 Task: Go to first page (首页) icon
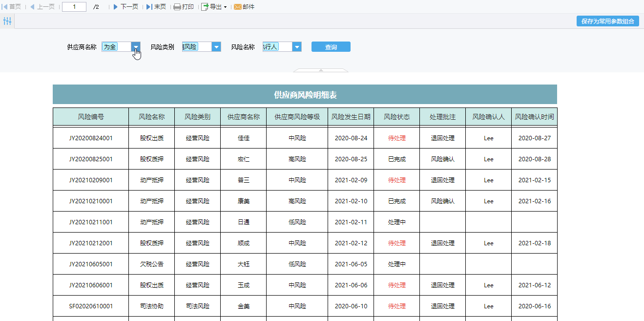click(x=6, y=7)
